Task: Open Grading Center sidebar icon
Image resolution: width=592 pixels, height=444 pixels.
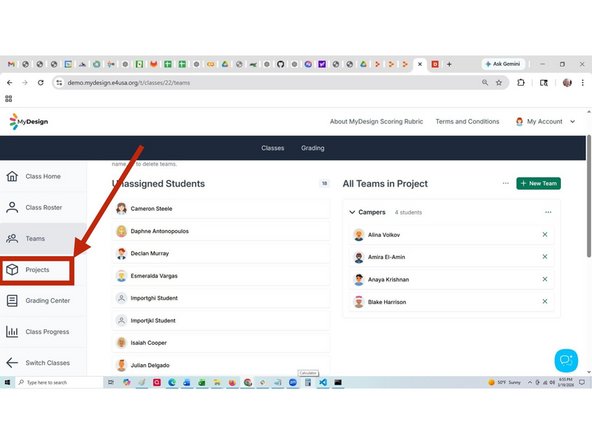Action: tap(12, 301)
